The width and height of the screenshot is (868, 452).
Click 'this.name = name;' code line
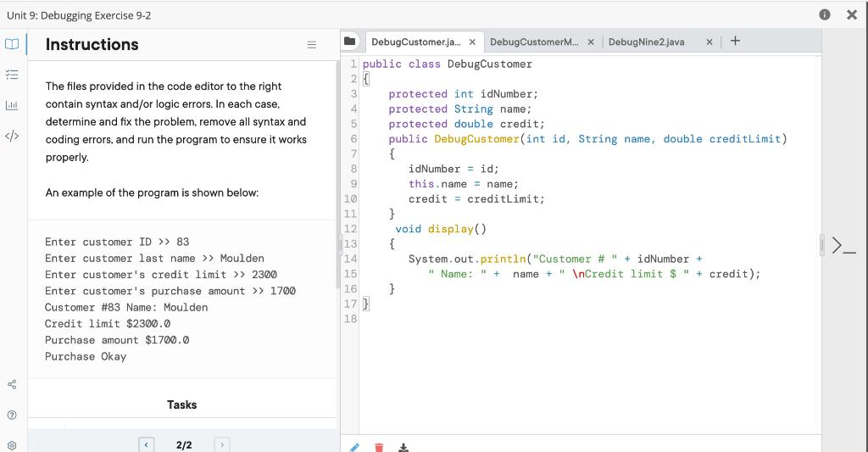[464, 184]
